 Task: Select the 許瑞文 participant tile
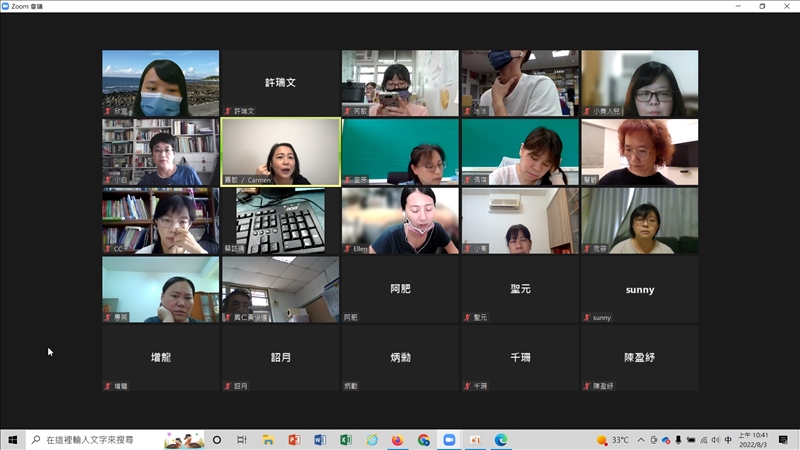tap(280, 83)
